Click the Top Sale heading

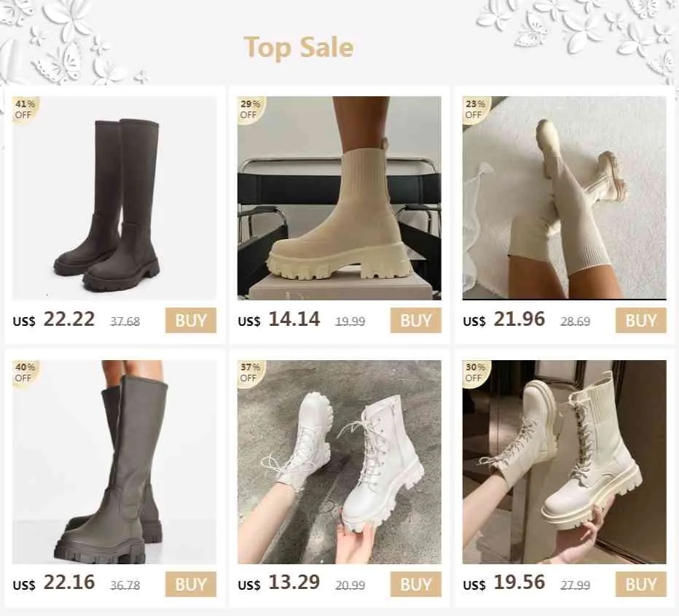299,47
